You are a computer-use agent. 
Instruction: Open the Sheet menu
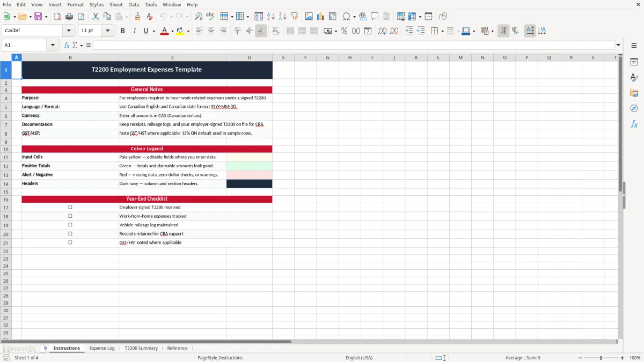tap(116, 4)
